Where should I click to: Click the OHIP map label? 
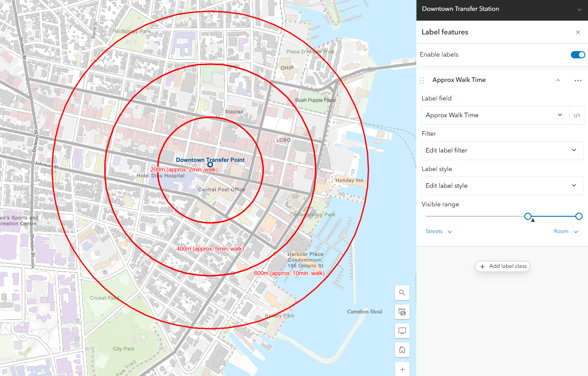point(287,68)
